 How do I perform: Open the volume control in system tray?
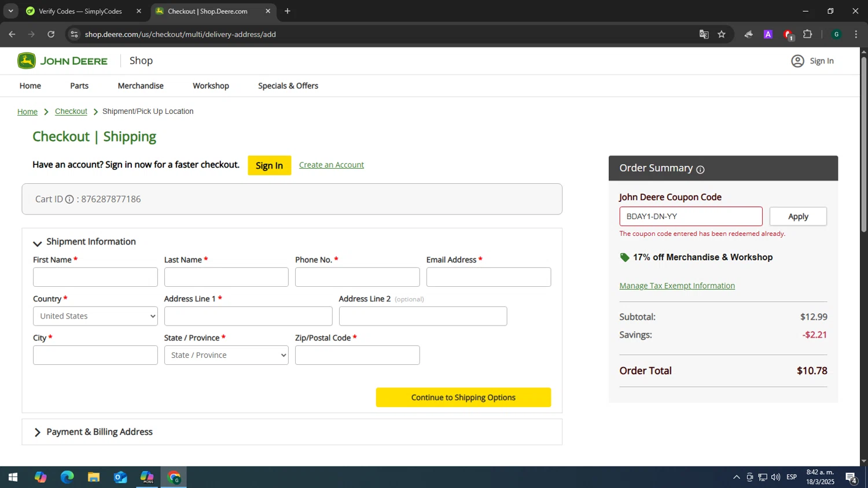pyautogui.click(x=776, y=477)
